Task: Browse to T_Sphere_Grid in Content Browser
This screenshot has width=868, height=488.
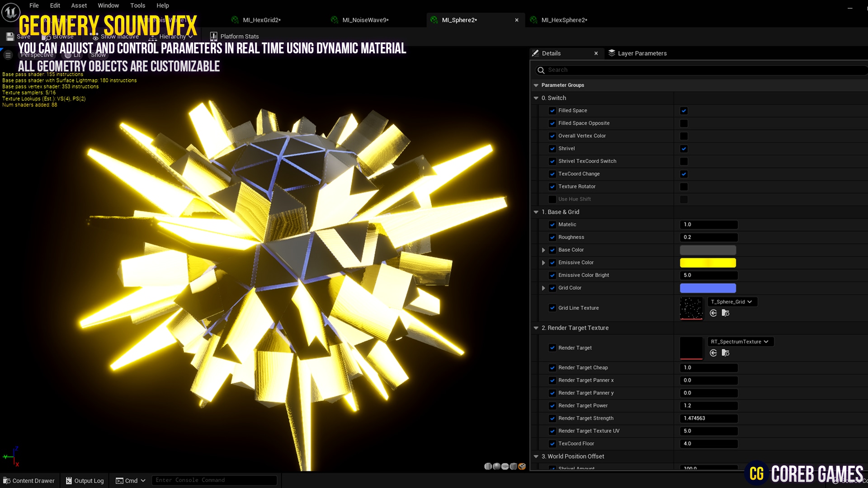Action: [x=726, y=313]
